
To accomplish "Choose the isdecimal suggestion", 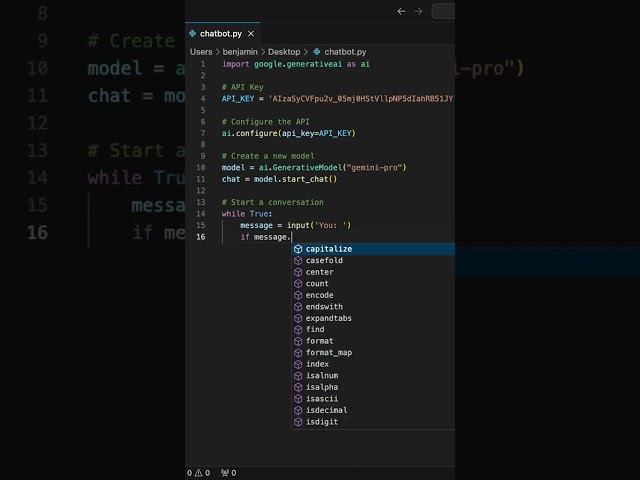I will tap(373, 410).
